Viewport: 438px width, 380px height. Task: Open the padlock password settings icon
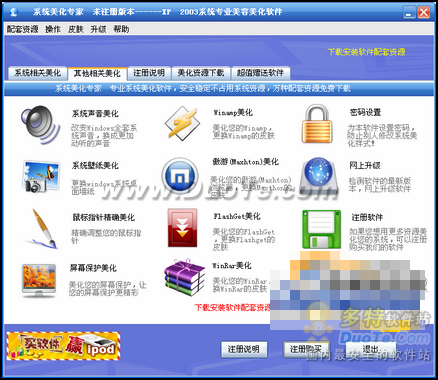tap(317, 123)
